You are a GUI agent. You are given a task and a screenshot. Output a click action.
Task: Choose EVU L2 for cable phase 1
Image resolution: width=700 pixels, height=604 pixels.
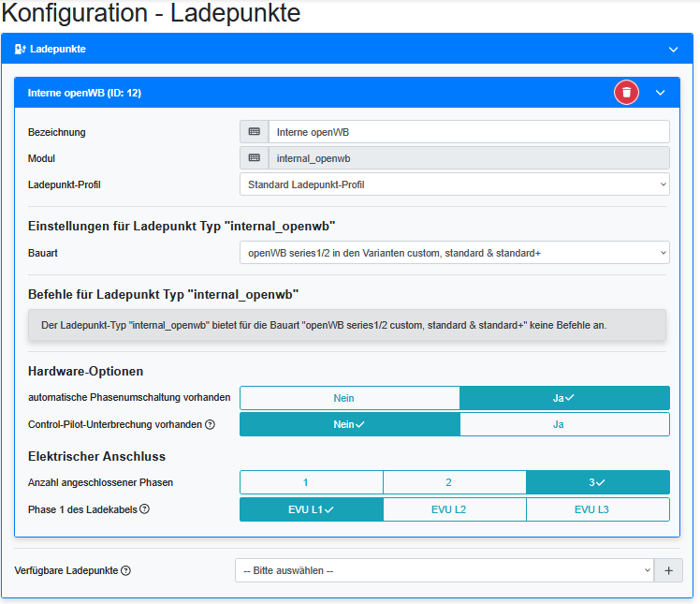455,509
